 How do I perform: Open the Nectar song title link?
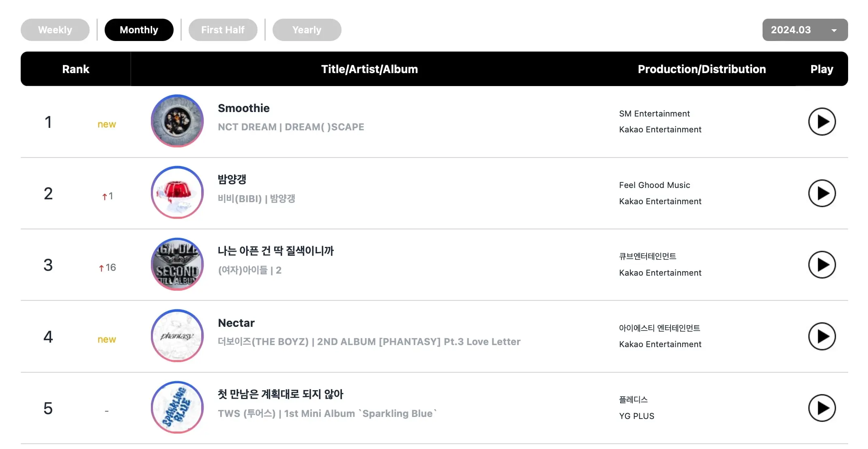[236, 323]
